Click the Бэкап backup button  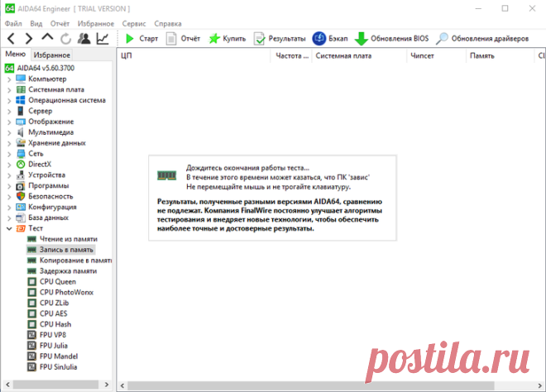(330, 38)
